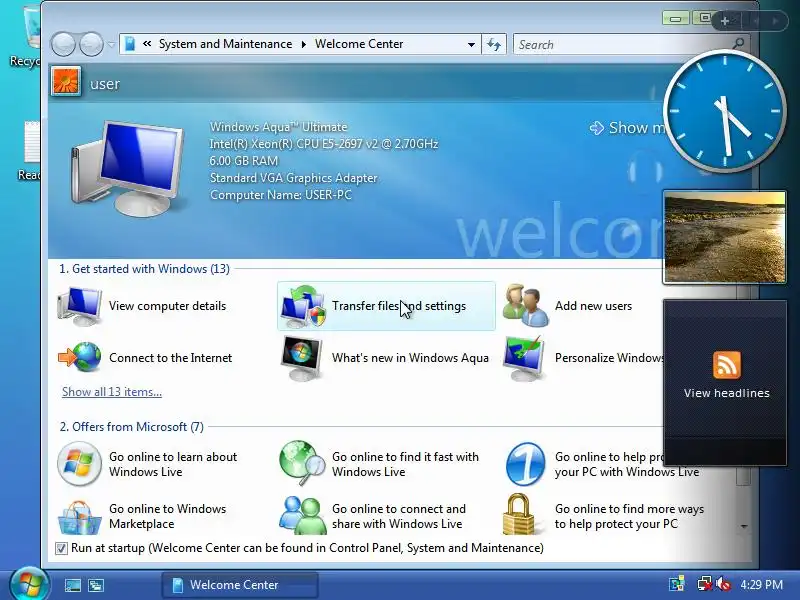
Task: Click Show desktop quick launch icon
Action: [x=72, y=585]
